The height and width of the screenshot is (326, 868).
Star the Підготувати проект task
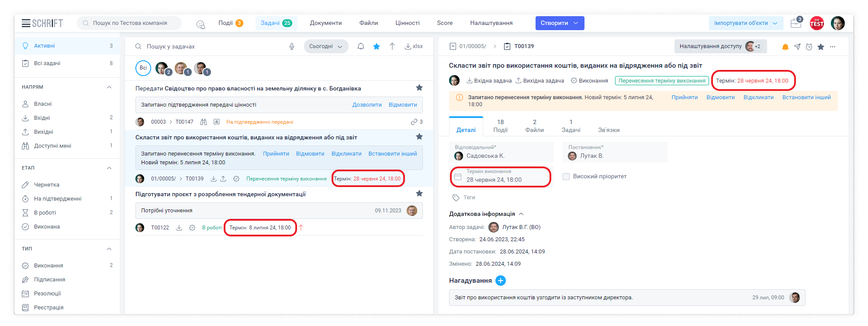tap(419, 194)
